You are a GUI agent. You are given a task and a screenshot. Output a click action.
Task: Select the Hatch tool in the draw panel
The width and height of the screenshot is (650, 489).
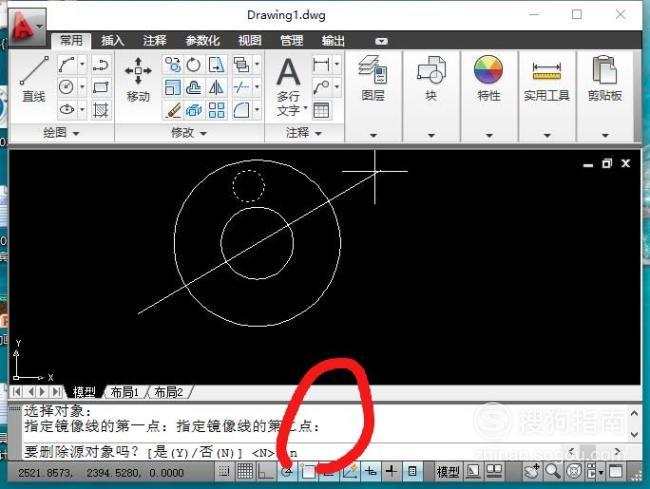(100, 109)
